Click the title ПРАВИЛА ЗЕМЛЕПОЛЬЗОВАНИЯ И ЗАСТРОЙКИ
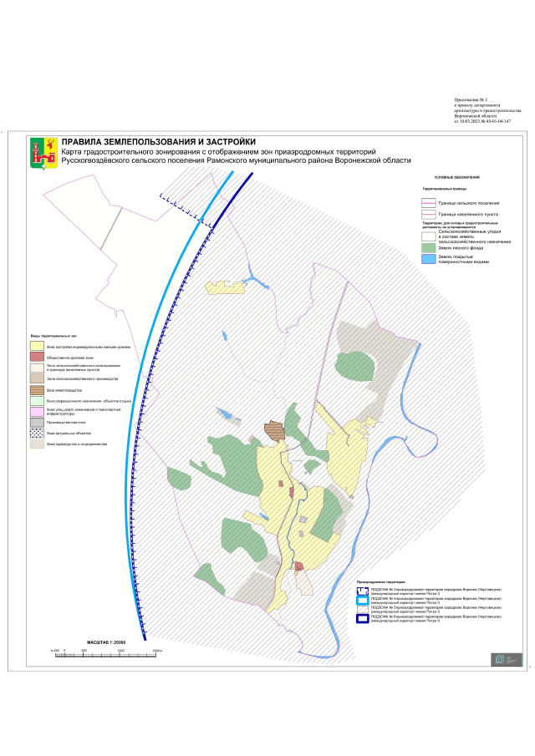This screenshot has width=535, height=756. tap(159, 141)
